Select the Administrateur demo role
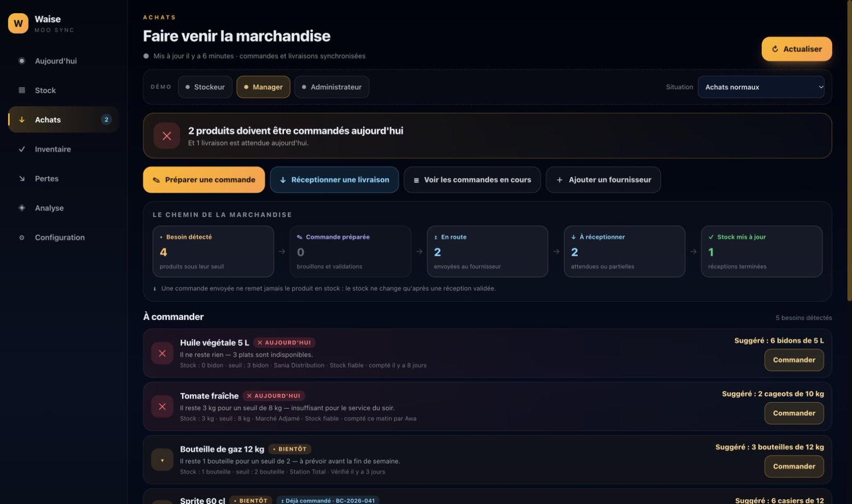This screenshot has height=504, width=852. pyautogui.click(x=332, y=87)
